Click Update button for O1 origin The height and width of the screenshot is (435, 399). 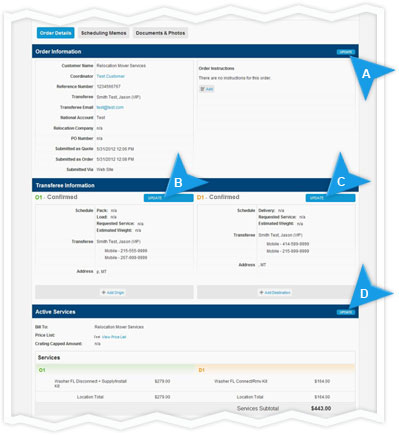click(168, 198)
